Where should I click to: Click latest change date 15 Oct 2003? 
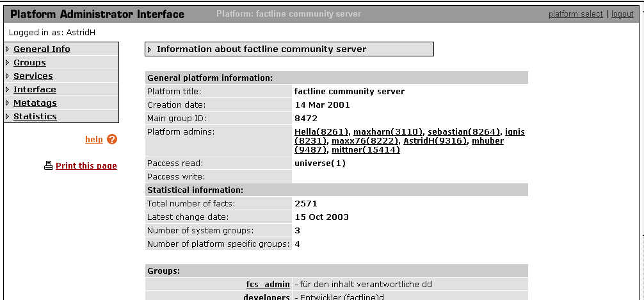point(321,217)
